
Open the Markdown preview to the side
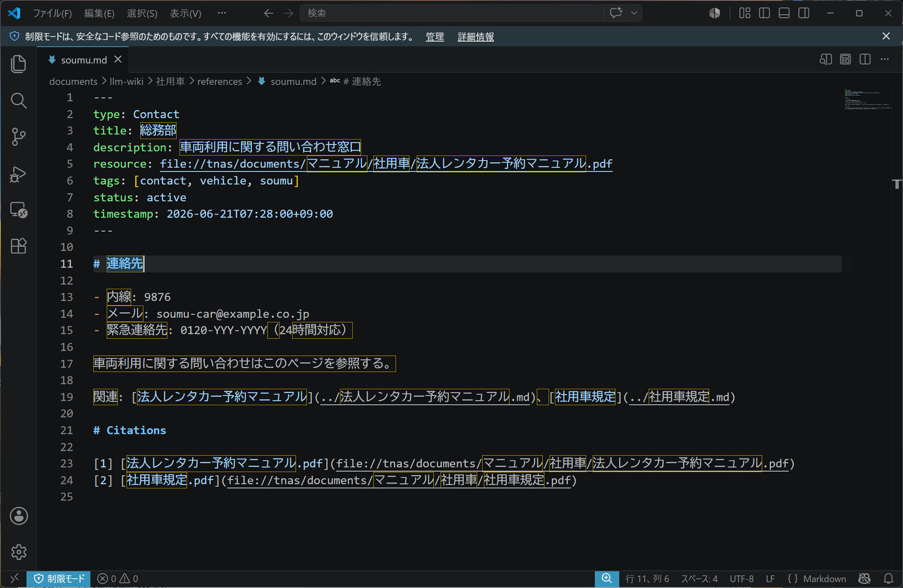point(825,59)
